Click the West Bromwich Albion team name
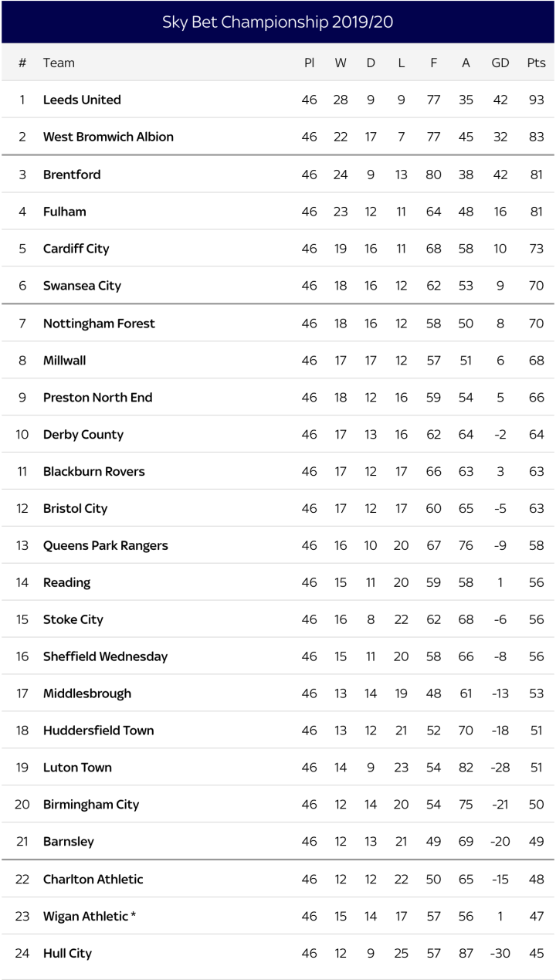Image resolution: width=556 pixels, height=980 pixels. pos(108,137)
